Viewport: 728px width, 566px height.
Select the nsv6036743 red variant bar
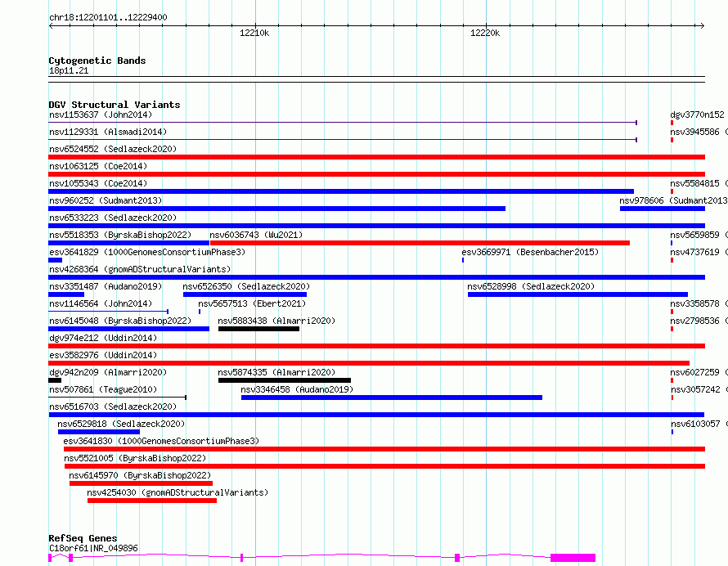click(x=420, y=243)
